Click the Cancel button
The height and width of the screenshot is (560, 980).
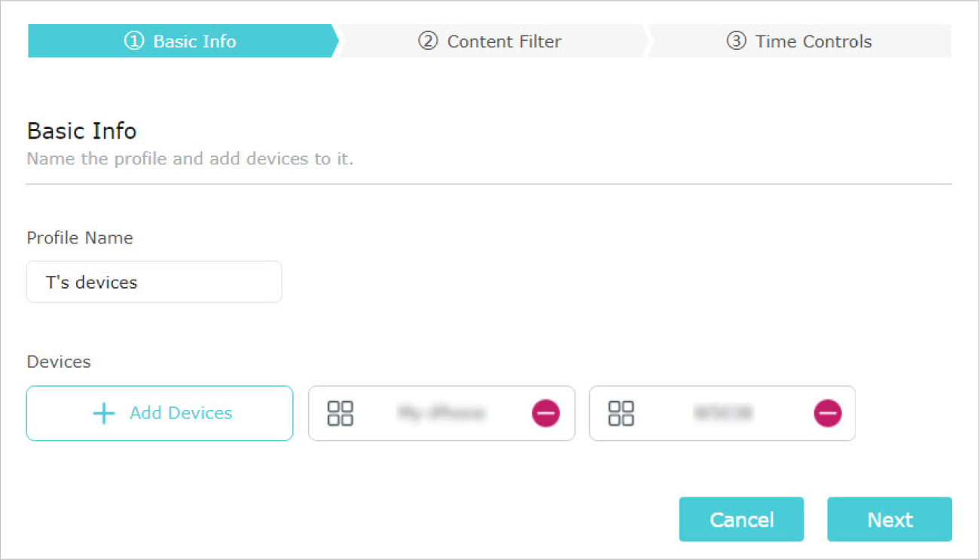741,519
